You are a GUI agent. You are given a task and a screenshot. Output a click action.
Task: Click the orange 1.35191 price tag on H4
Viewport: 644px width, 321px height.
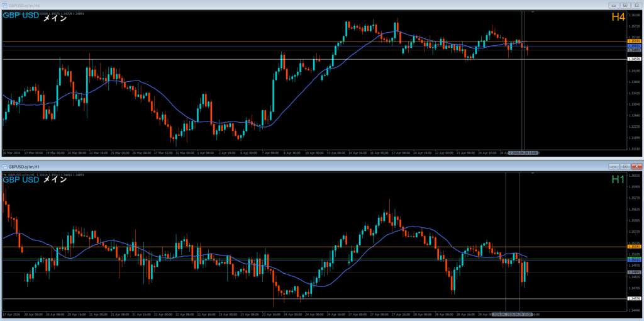(x=634, y=42)
